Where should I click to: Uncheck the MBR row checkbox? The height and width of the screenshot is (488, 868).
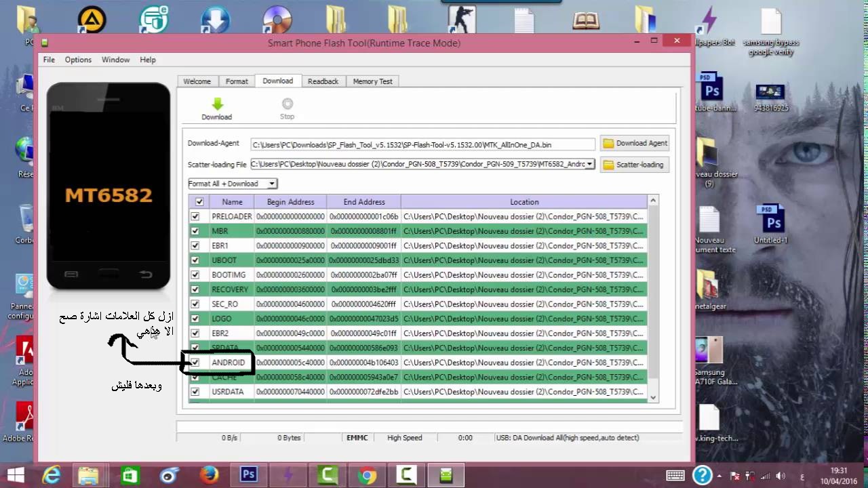click(195, 231)
